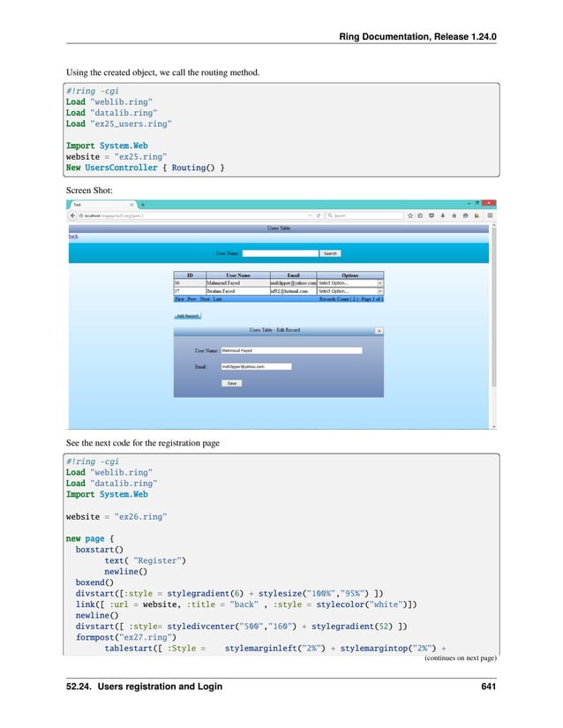Click the User Name search input field
Screen dimensions: 563x728
[x=281, y=253]
